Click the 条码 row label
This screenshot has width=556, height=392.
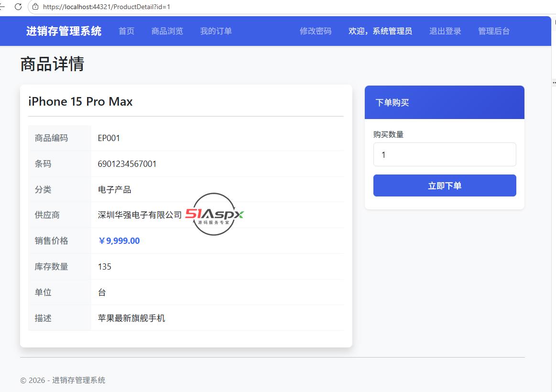pyautogui.click(x=43, y=164)
